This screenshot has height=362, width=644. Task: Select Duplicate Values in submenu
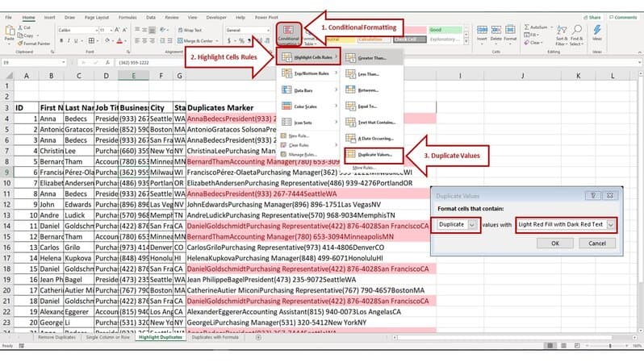(x=374, y=155)
